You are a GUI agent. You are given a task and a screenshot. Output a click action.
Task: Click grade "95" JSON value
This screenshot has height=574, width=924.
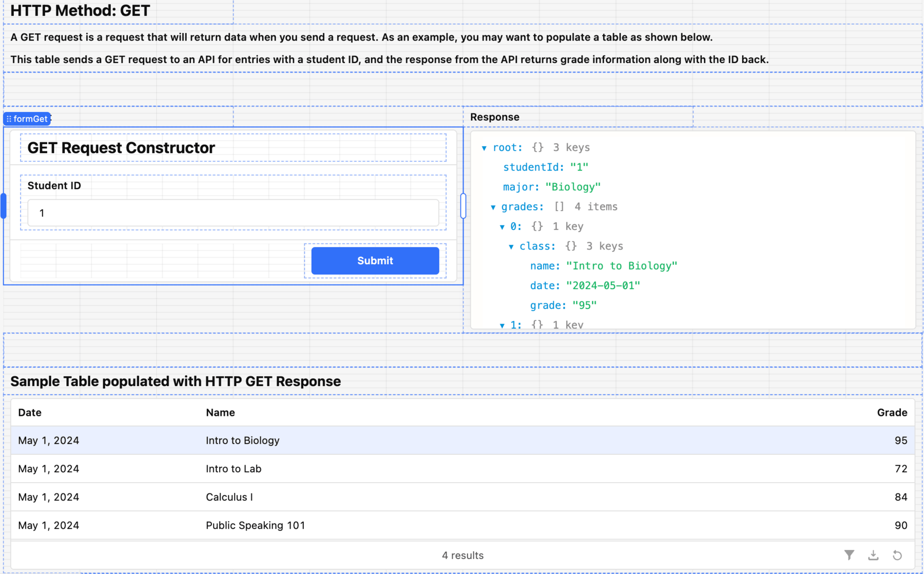coord(584,305)
